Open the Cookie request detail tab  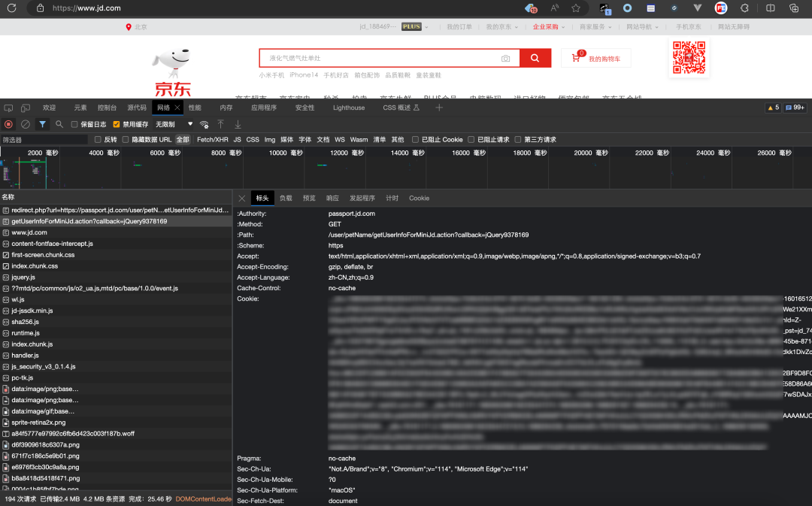pyautogui.click(x=419, y=198)
